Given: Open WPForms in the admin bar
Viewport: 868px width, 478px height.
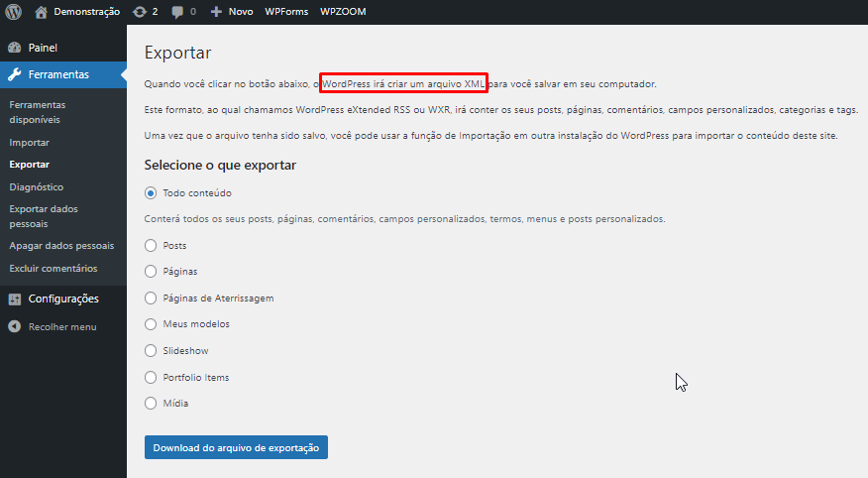Looking at the screenshot, I should (x=286, y=12).
